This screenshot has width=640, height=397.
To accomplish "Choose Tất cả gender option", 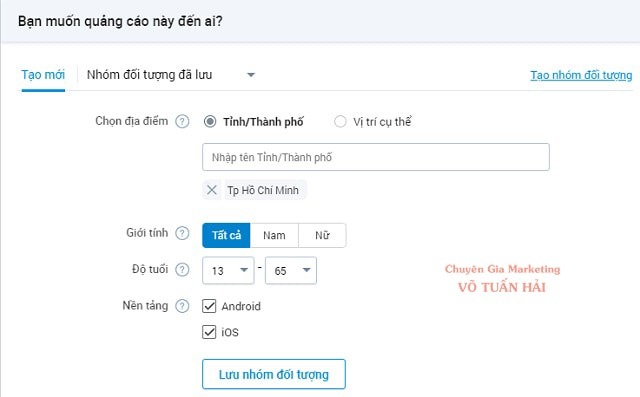I will pos(226,235).
